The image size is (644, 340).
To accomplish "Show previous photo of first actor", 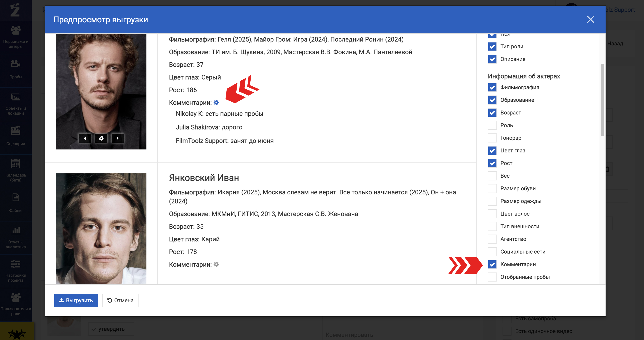I will pyautogui.click(x=85, y=138).
